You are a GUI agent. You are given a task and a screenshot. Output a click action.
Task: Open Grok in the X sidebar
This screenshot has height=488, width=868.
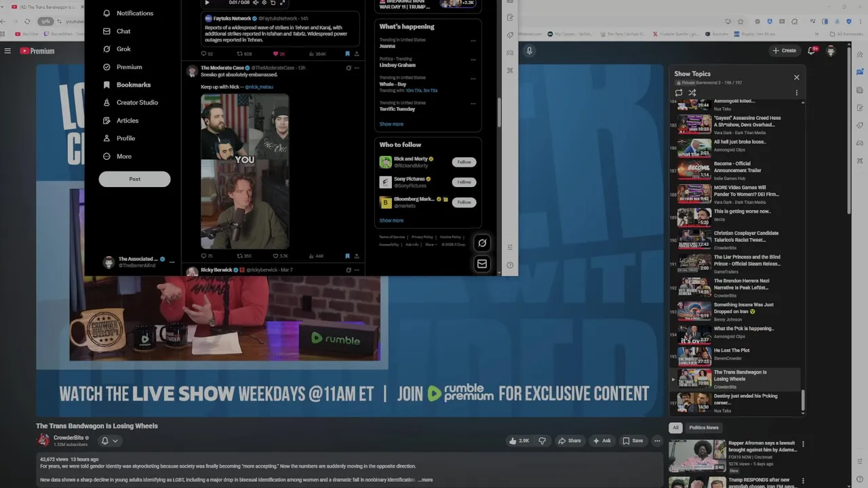(116, 49)
